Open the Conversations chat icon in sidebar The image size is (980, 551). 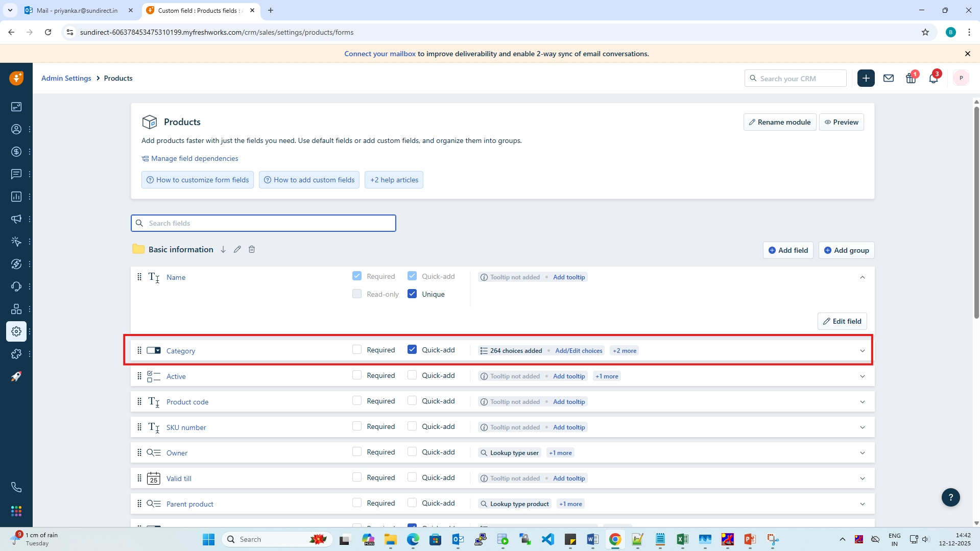[x=16, y=174]
